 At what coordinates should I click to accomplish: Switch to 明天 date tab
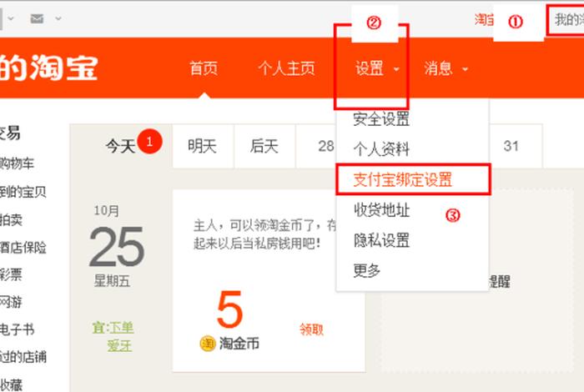(203, 146)
